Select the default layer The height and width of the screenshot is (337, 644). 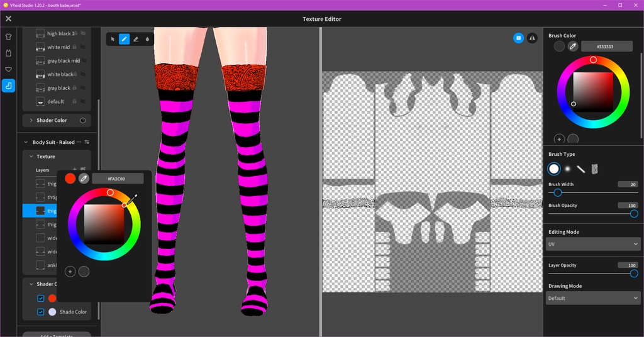coord(57,101)
